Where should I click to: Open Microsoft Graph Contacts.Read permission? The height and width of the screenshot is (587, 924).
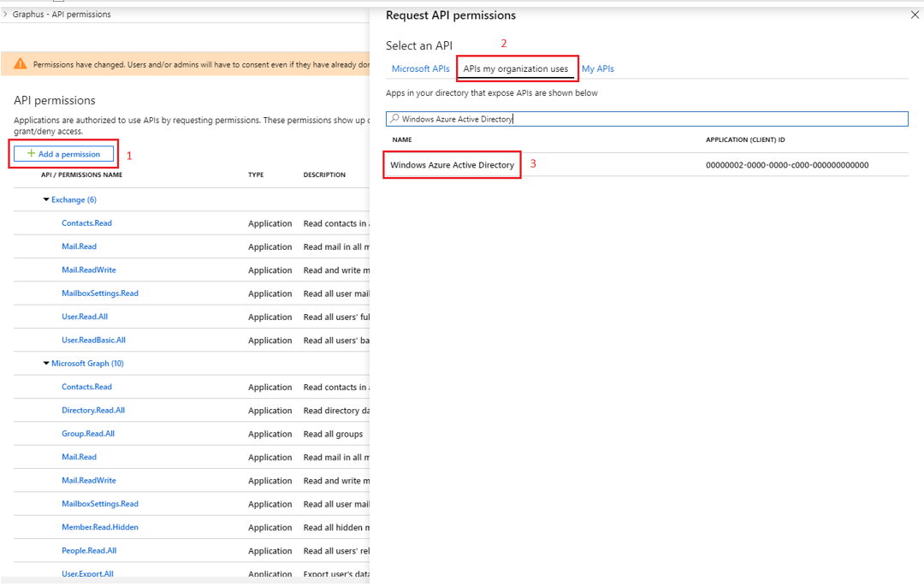86,387
